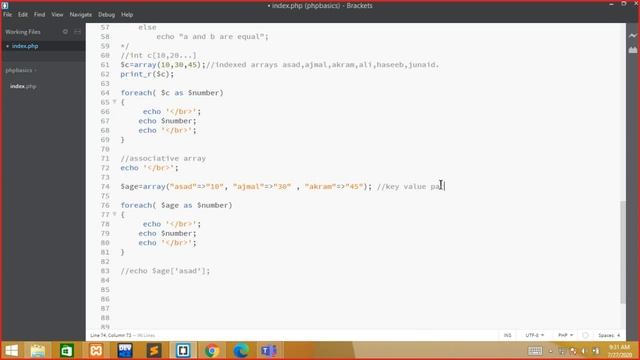Click the '$age=array(' code on line 74
Viewport: 640px width, 360px height.
click(x=145, y=187)
